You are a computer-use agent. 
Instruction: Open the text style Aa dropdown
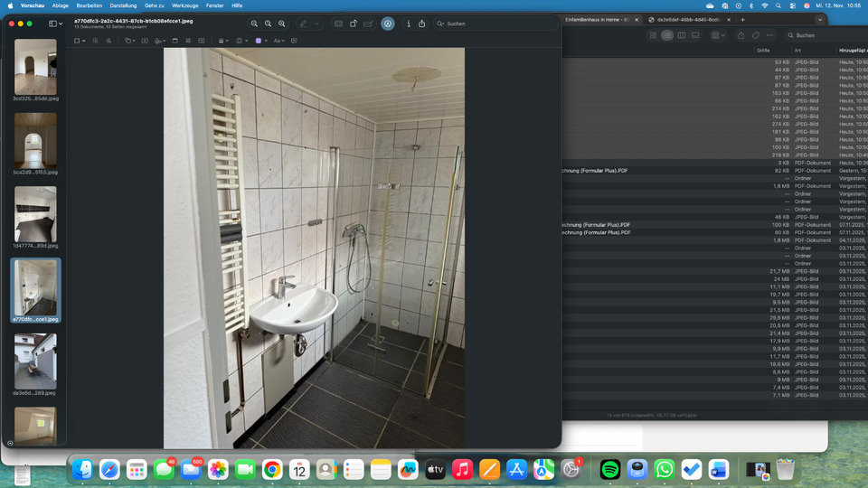[279, 41]
